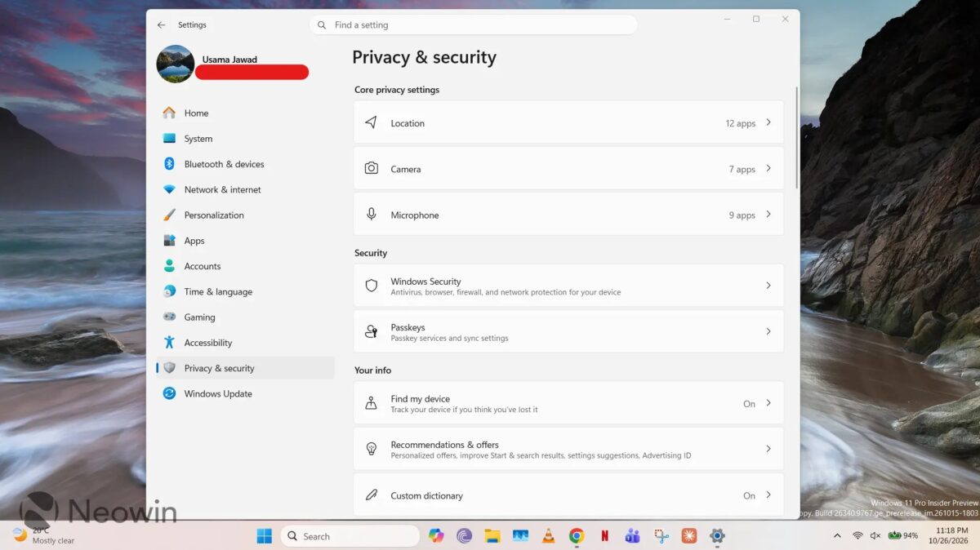
Task: Expand the Find my device chevron
Action: [x=768, y=403]
